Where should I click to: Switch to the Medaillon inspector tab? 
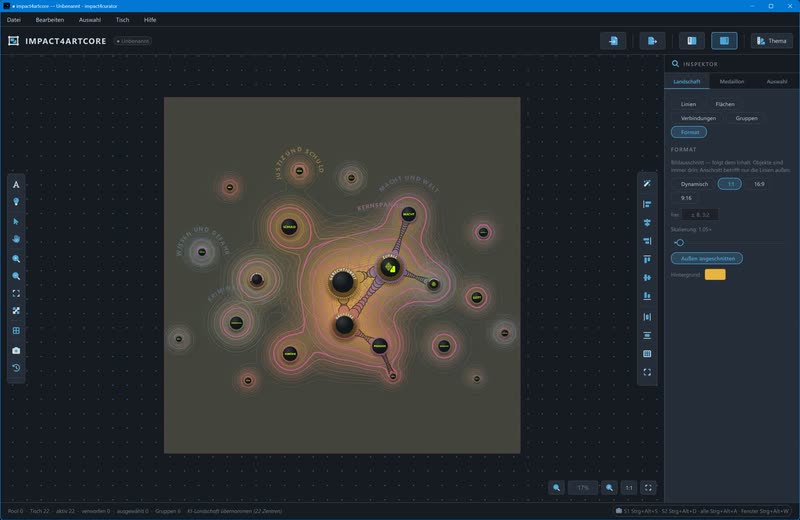732,82
